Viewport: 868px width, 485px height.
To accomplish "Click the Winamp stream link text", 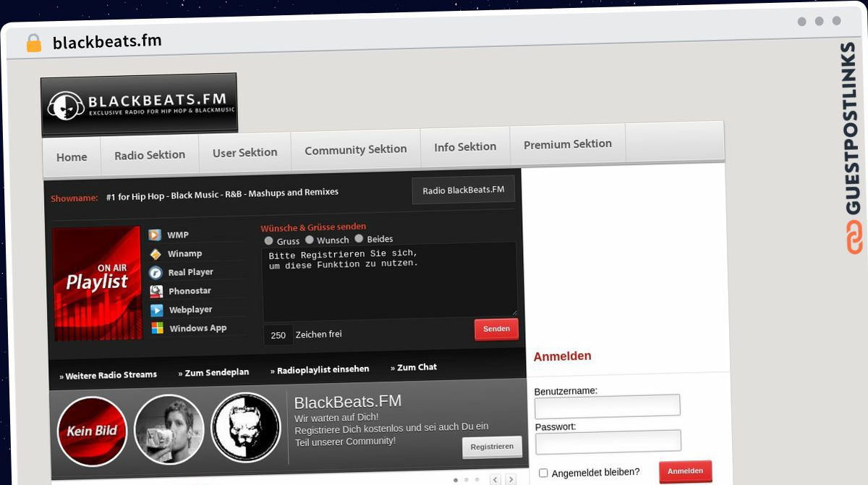I will click(184, 253).
